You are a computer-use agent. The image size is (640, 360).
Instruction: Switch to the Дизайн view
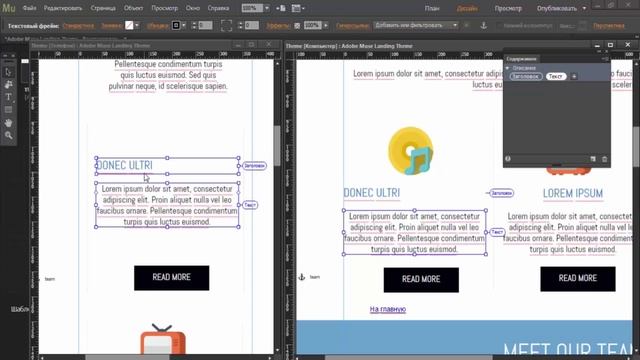coord(467,8)
